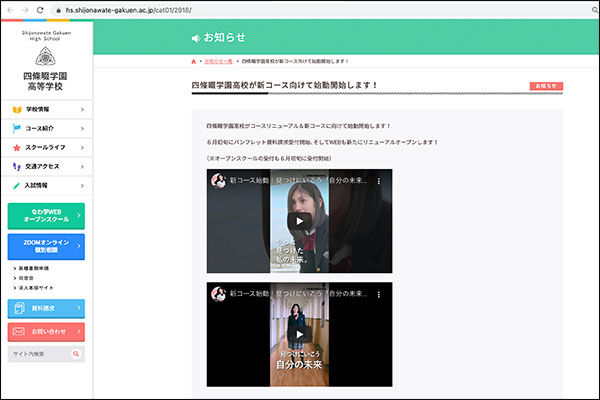Click the paragraph beginning 6月初旬にパンフレット
This screenshot has height=400, width=600.
point(322,142)
